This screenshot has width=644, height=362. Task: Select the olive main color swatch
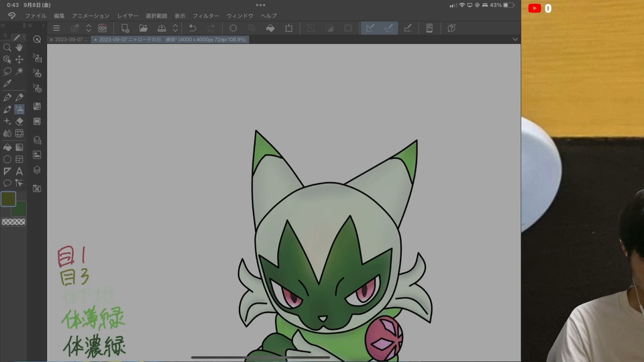8,198
